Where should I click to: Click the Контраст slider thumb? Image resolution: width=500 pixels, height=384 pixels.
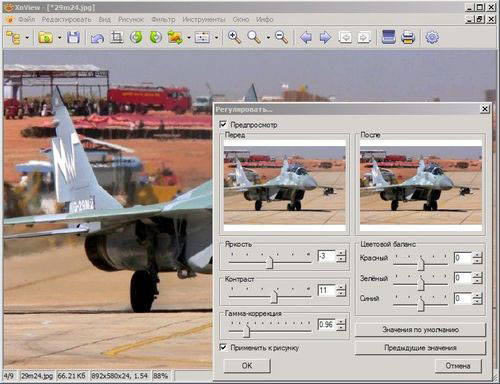click(274, 296)
